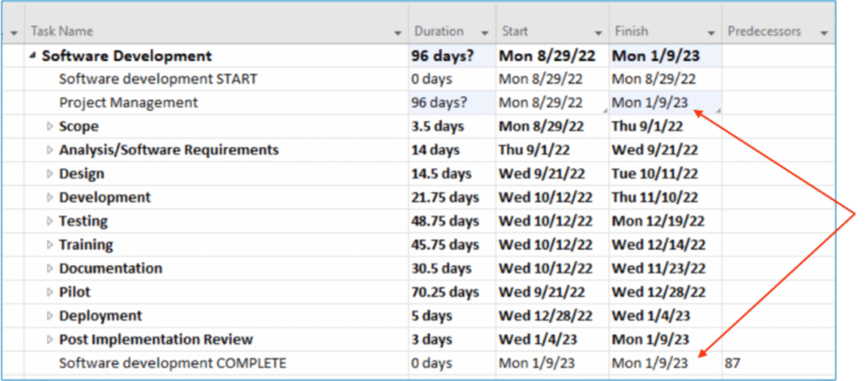
Task: Collapse the Software Development summary task
Action: [33, 56]
